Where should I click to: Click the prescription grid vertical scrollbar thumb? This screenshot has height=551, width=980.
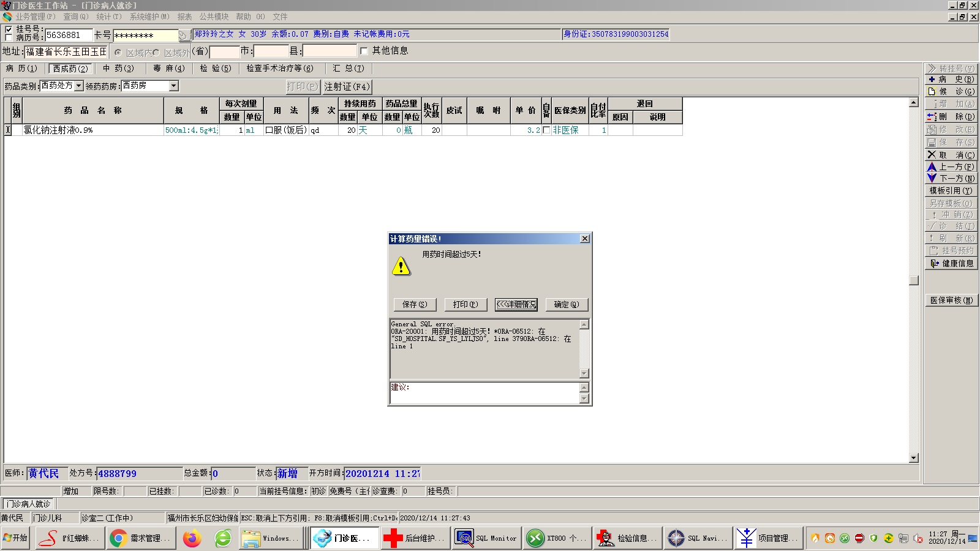coord(914,280)
